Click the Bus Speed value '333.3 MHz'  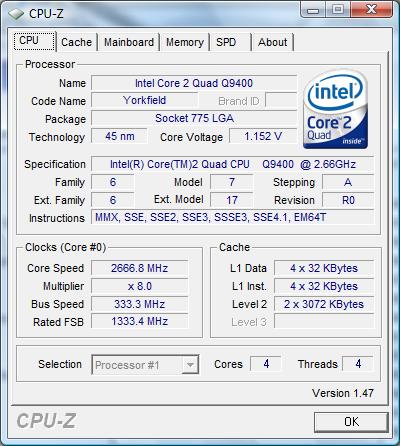point(139,304)
